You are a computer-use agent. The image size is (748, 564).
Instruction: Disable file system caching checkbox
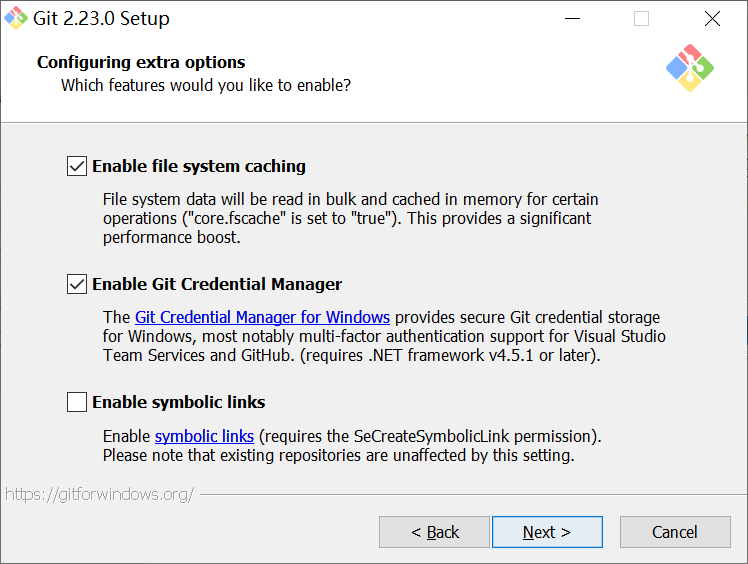pos(77,166)
